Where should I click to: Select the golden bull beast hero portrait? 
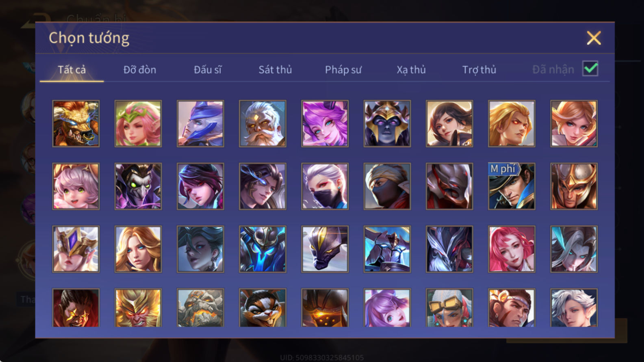tap(76, 124)
